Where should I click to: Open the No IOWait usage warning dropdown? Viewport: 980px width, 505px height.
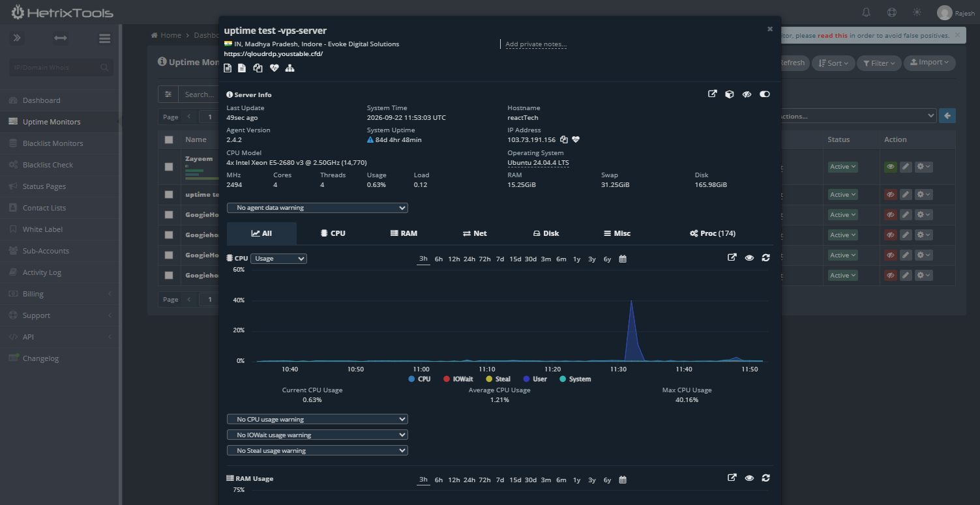click(x=318, y=435)
